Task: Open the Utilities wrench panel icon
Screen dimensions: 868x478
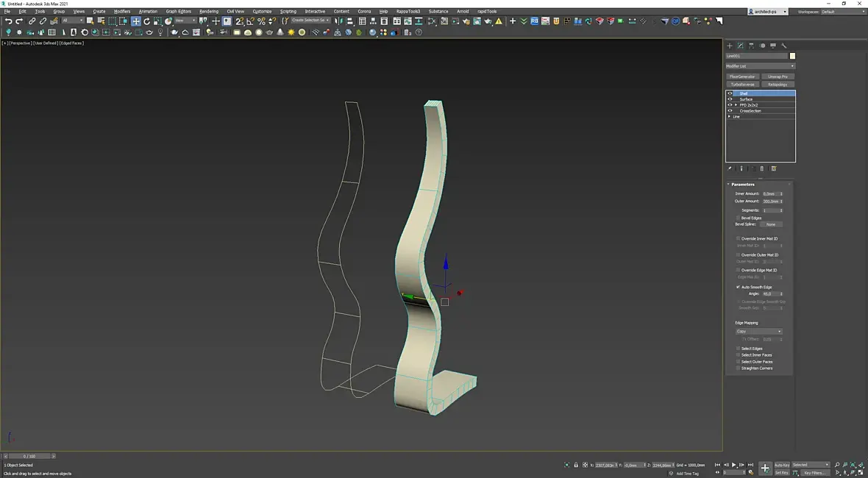Action: pyautogui.click(x=784, y=46)
